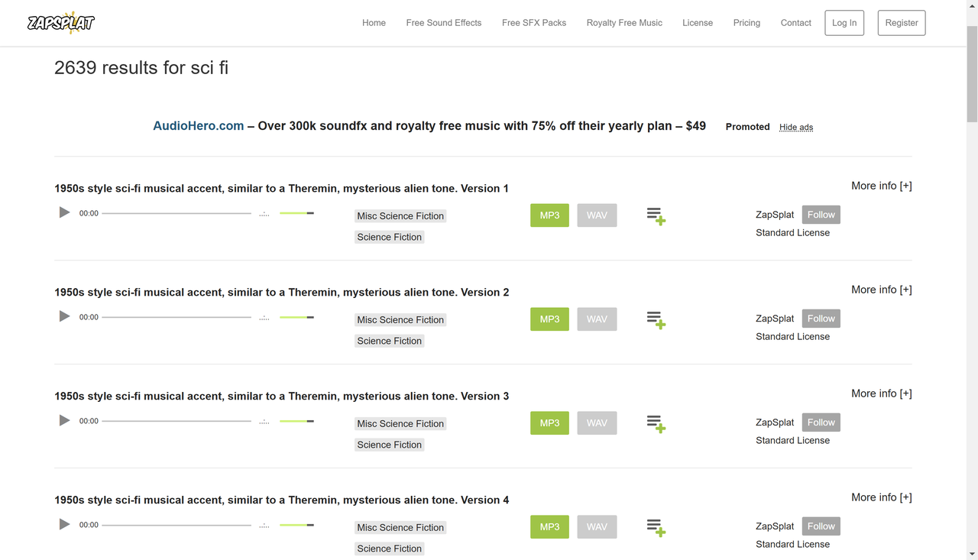Image resolution: width=978 pixels, height=560 pixels.
Task: Expand More info for Version 4
Action: click(x=881, y=497)
